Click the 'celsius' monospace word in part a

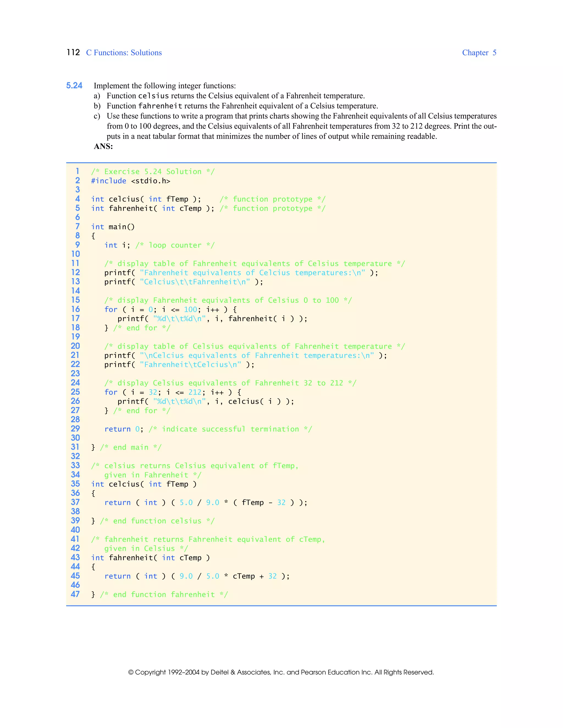click(x=153, y=96)
